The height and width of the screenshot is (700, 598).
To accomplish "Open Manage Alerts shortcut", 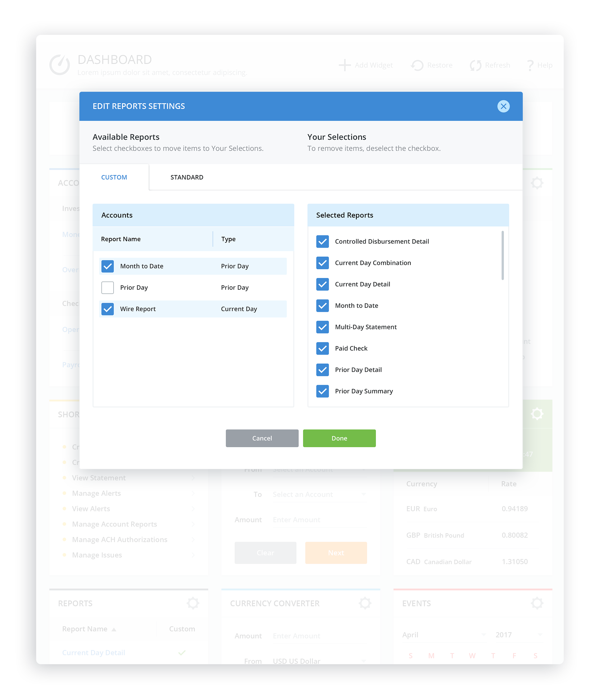I will click(x=96, y=493).
